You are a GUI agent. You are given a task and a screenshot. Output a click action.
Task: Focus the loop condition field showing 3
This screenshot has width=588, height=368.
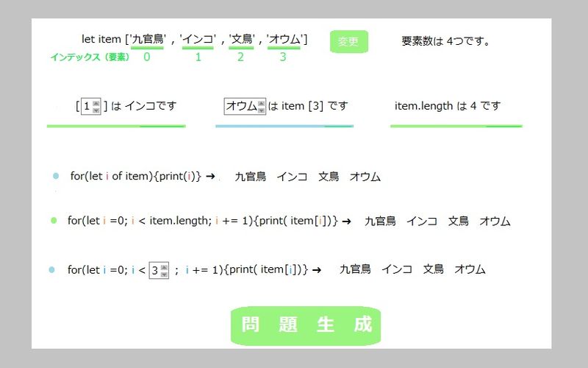coord(154,270)
